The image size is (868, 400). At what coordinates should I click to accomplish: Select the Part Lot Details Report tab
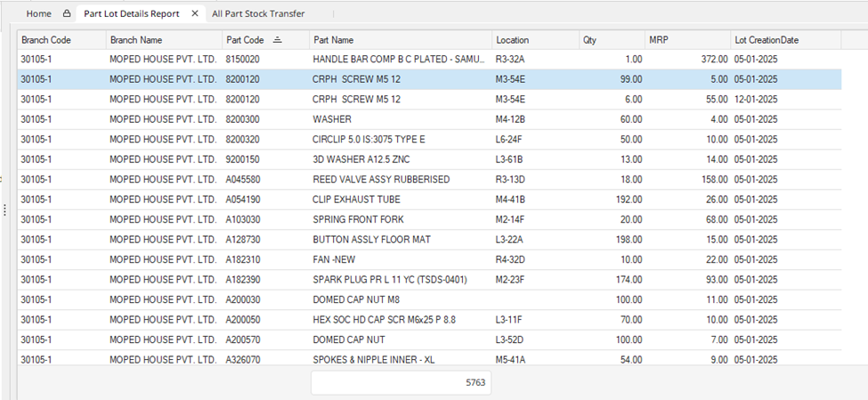[132, 14]
